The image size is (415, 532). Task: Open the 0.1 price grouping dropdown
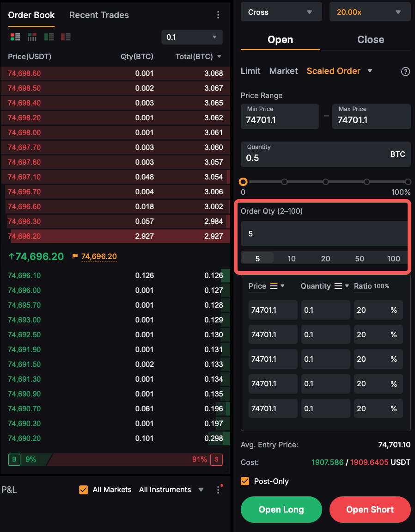click(x=192, y=37)
